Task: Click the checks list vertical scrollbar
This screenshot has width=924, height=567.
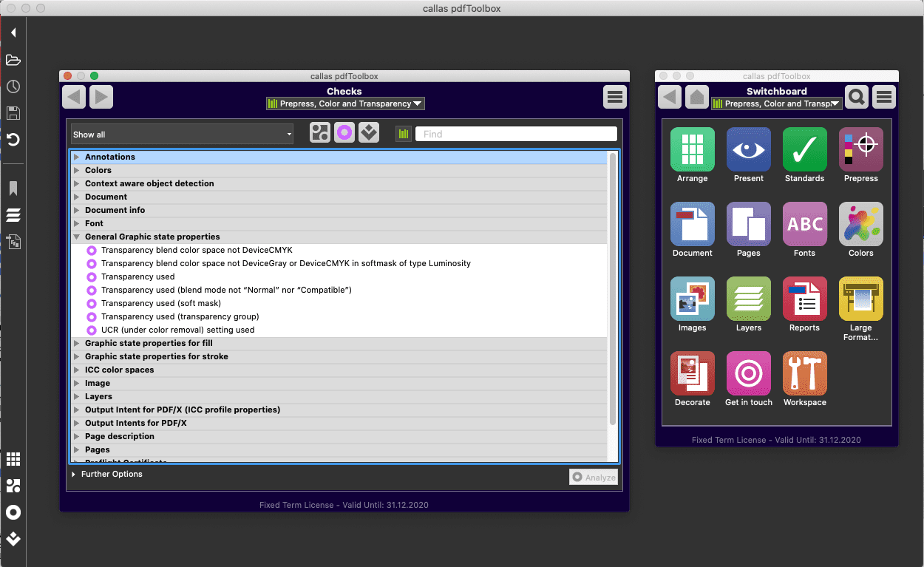Action: click(612, 288)
